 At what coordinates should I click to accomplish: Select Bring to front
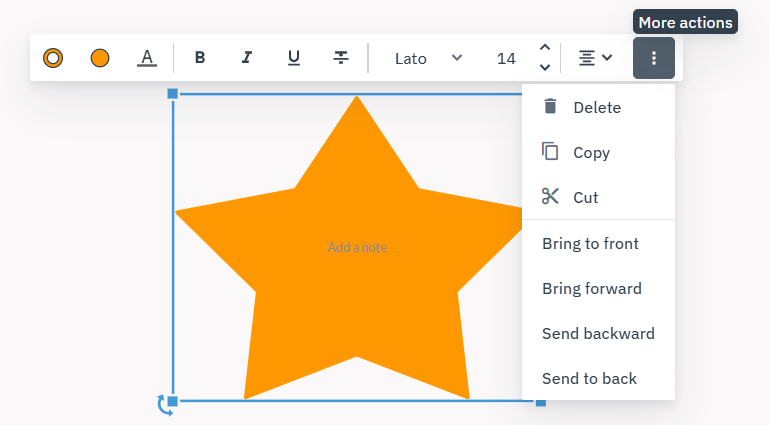pos(598,244)
